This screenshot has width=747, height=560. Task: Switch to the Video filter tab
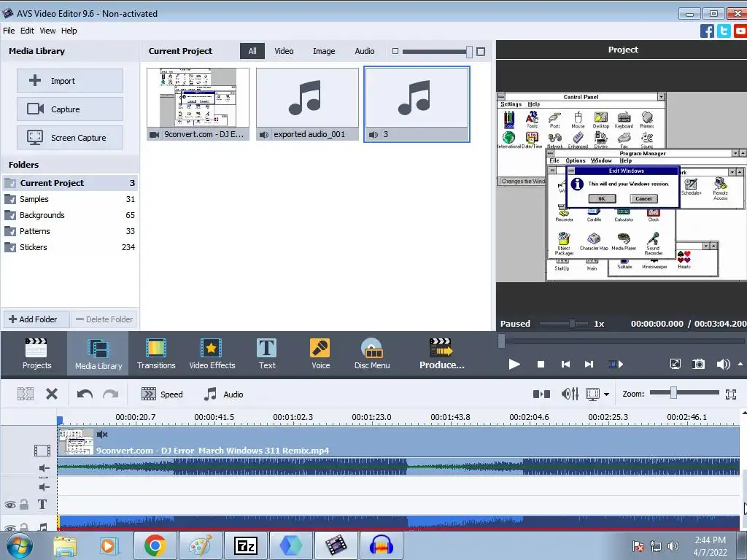coord(284,51)
